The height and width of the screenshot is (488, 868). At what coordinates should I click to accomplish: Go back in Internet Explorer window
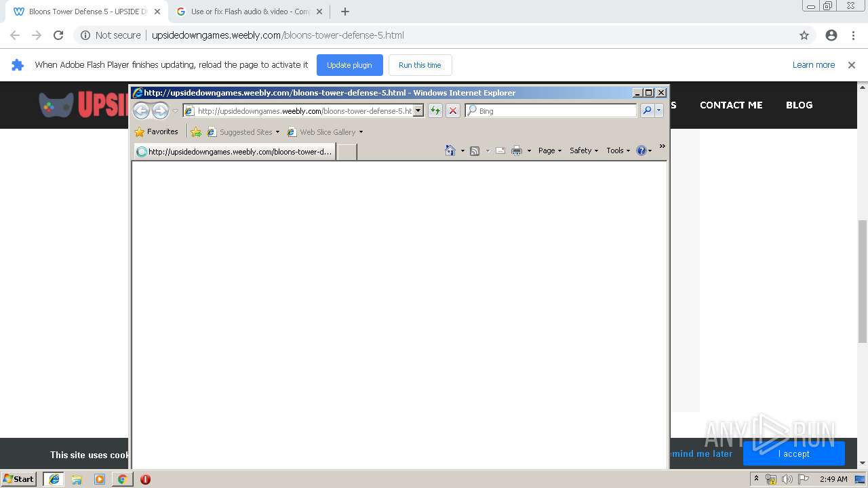click(141, 110)
